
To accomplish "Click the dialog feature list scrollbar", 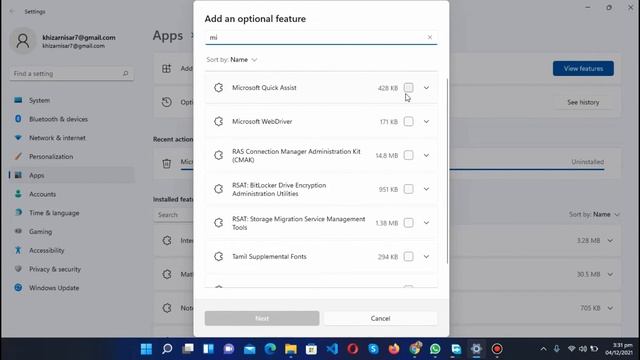I will [448, 171].
